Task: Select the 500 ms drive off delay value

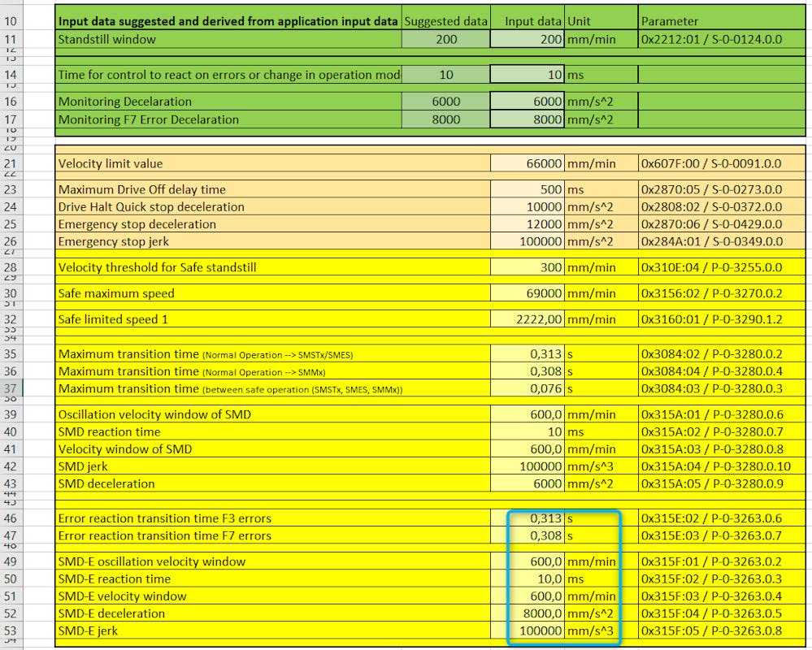Action: (528, 189)
